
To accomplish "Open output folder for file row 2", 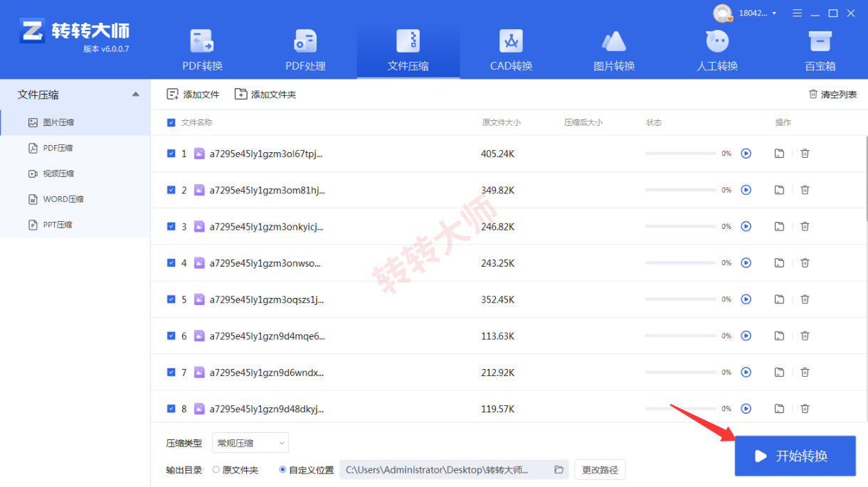I will tap(779, 190).
